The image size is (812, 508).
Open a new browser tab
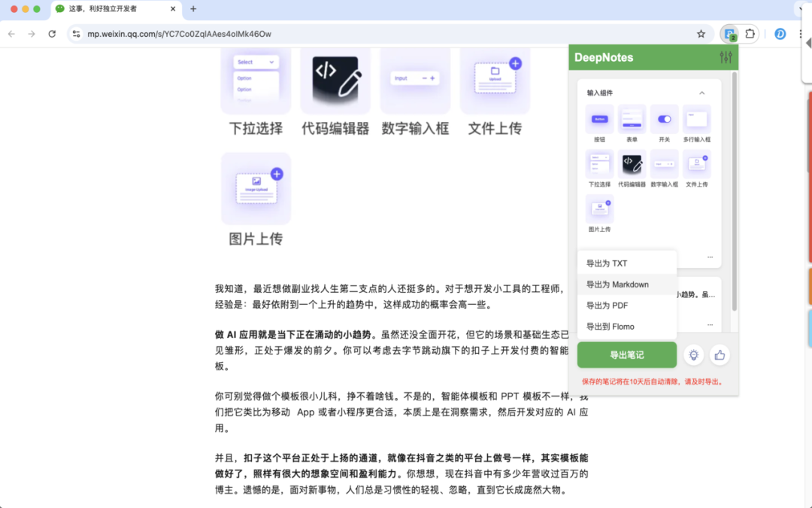pos(193,9)
